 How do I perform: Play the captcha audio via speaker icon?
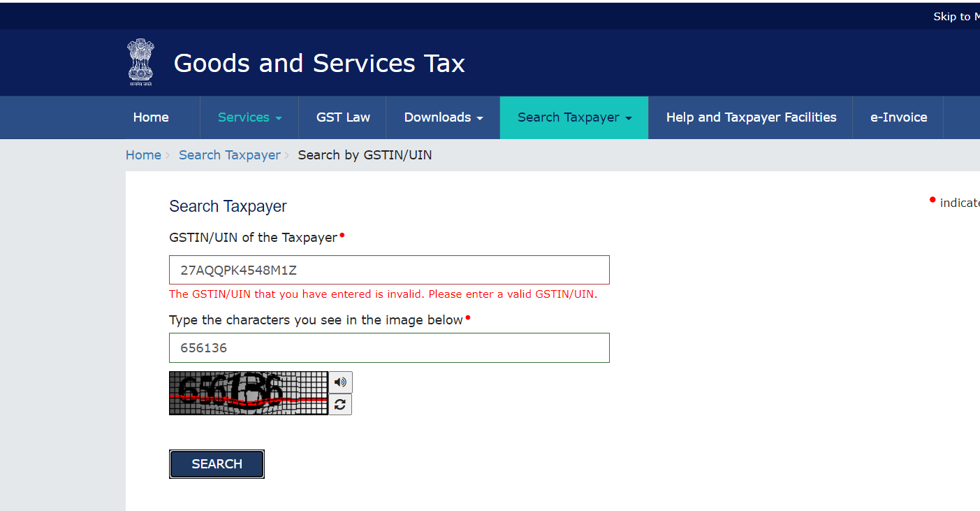pyautogui.click(x=340, y=382)
